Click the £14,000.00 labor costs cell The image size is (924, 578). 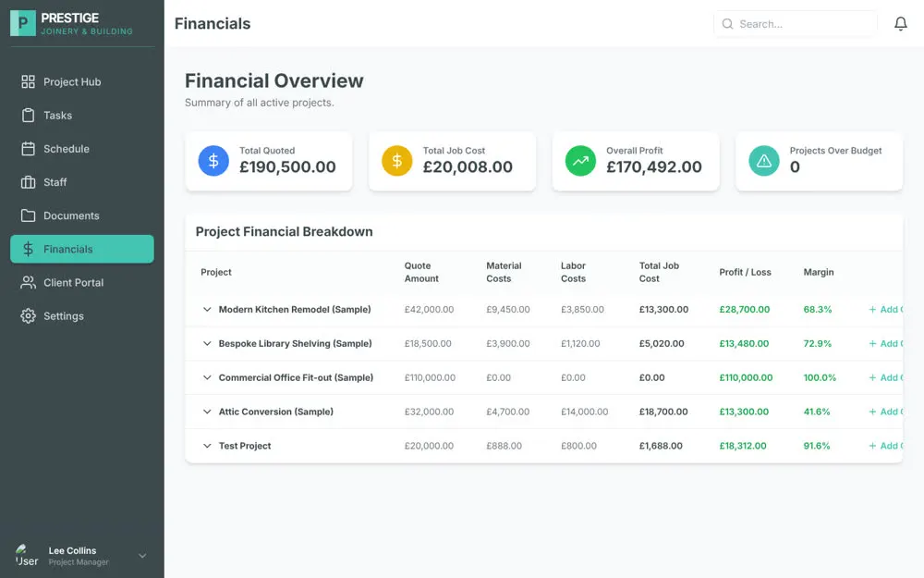(585, 412)
